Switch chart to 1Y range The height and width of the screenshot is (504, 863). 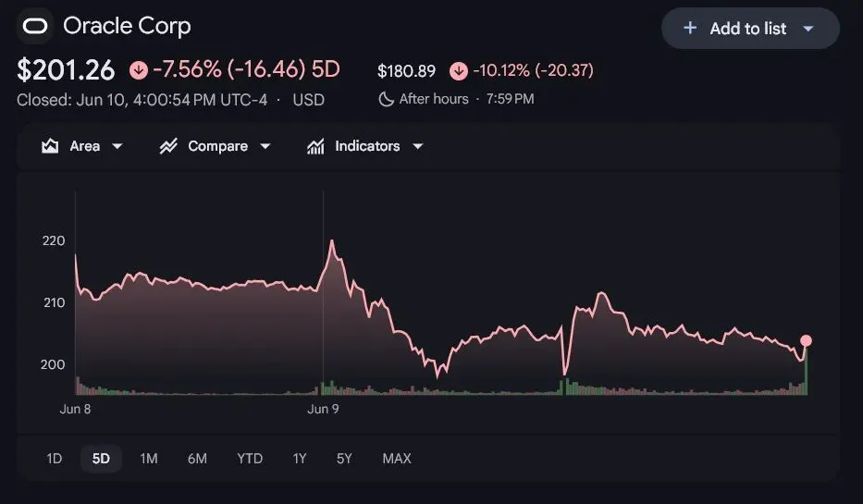(x=300, y=459)
